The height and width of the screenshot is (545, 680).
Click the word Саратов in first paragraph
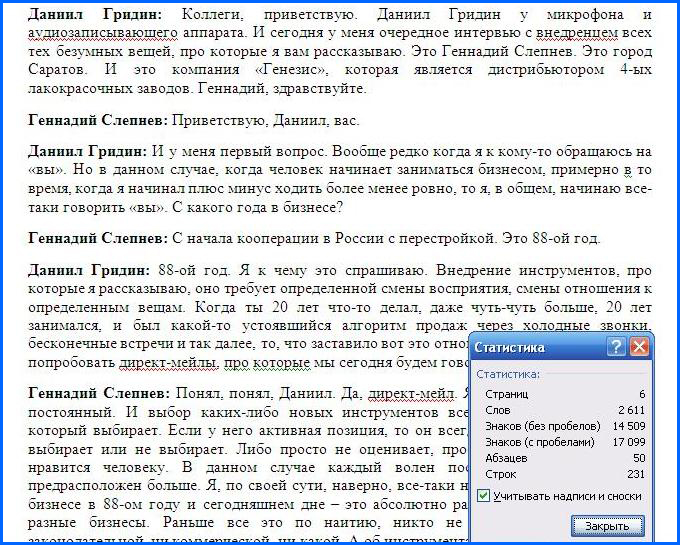coord(58,70)
